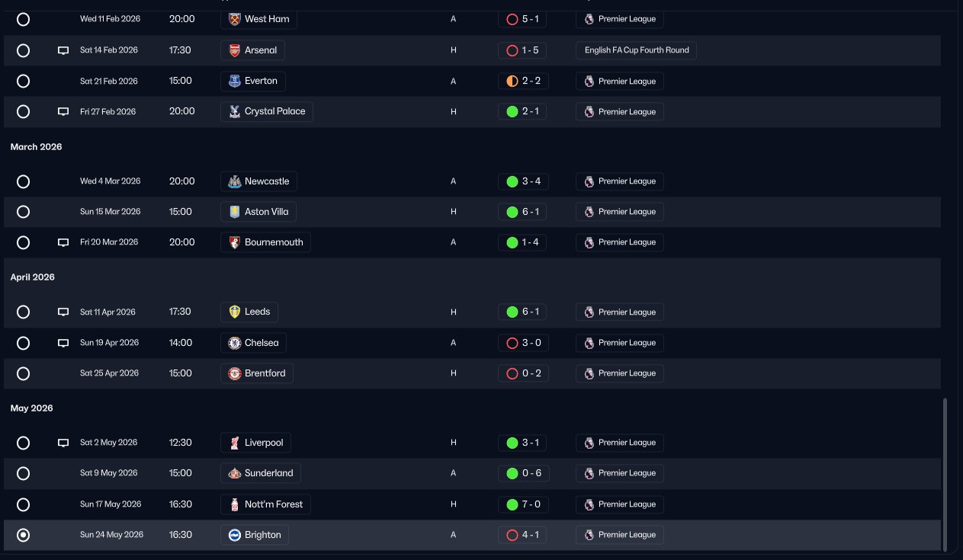The width and height of the screenshot is (963, 560).
Task: Select the radio button for Sunderland fixture
Action: pos(23,473)
